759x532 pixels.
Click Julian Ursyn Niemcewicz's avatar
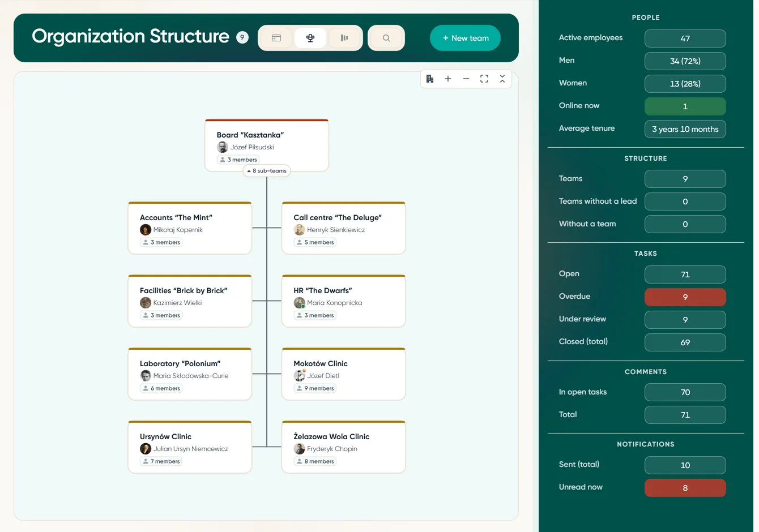(x=146, y=449)
